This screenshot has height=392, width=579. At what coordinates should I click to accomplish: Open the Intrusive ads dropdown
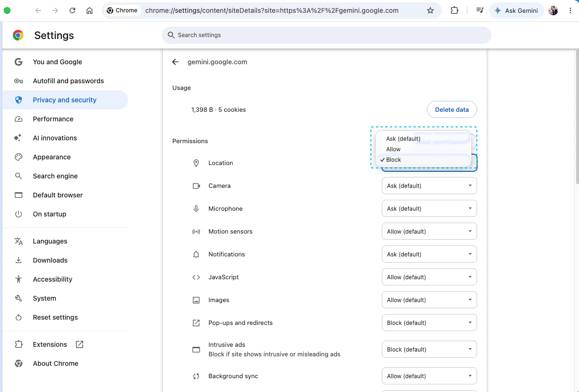(x=429, y=350)
